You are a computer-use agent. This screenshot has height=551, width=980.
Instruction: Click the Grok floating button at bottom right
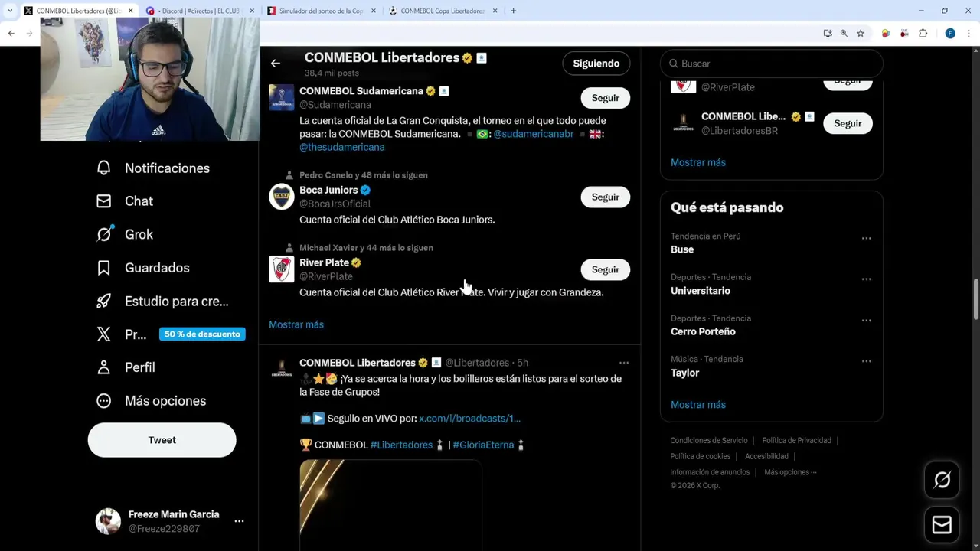(x=942, y=480)
